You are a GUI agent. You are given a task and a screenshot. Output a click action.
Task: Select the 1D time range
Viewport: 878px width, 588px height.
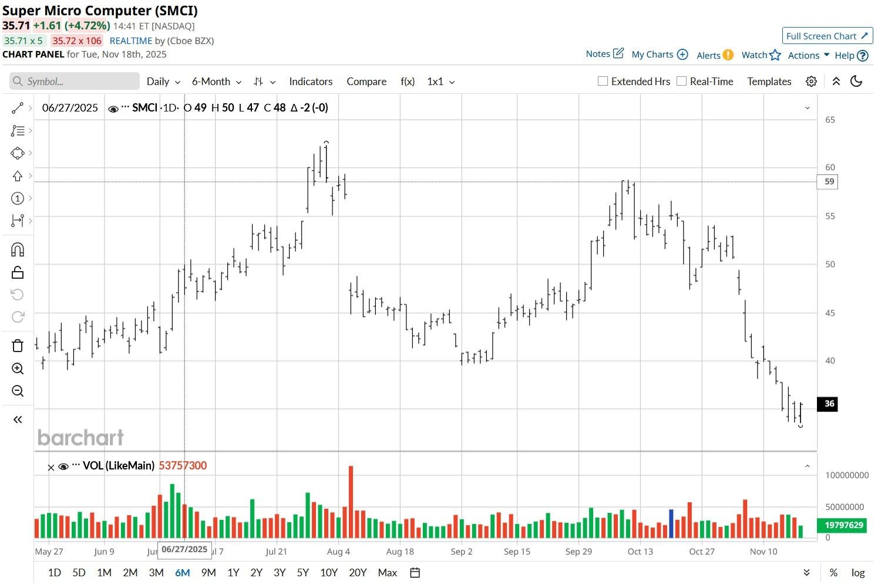click(54, 573)
